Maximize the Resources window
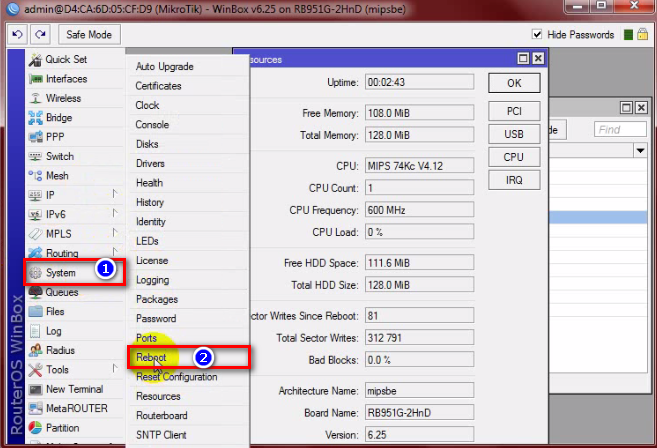This screenshot has height=448, width=657. coord(523,58)
